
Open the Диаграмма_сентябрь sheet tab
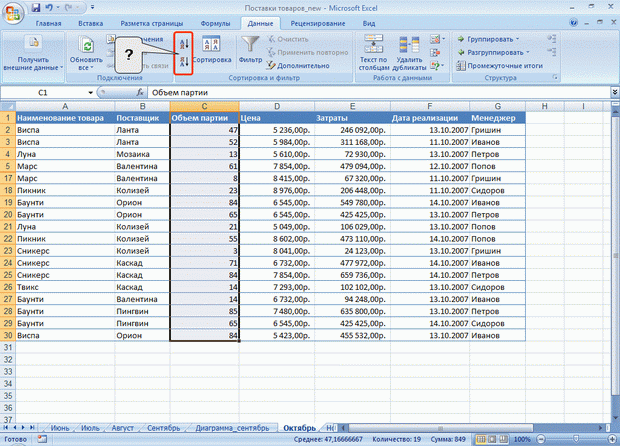coord(232,428)
